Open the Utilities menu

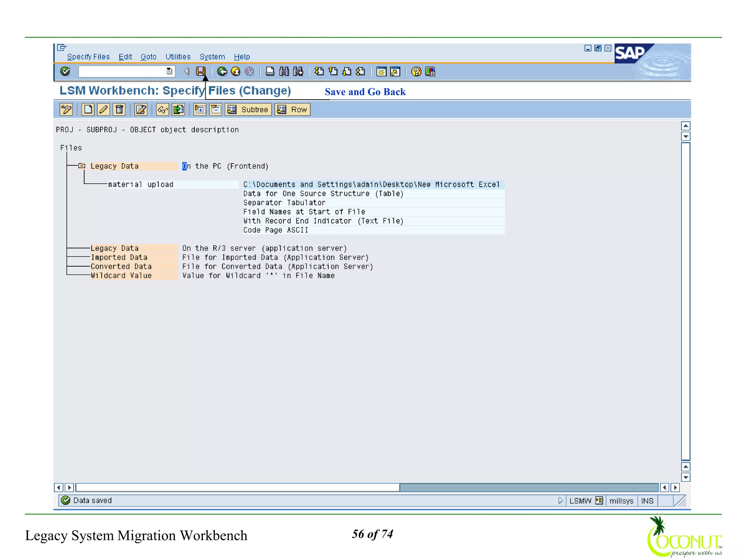pyautogui.click(x=178, y=57)
